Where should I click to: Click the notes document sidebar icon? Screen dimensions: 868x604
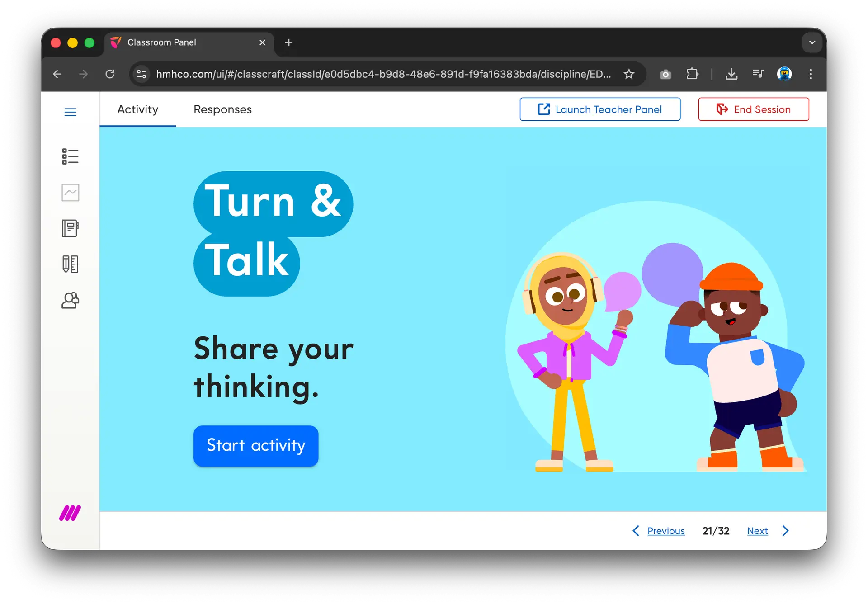[70, 228]
